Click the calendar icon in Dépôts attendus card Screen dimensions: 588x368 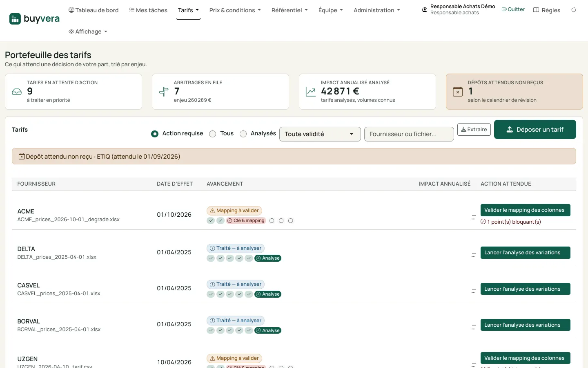pyautogui.click(x=458, y=92)
